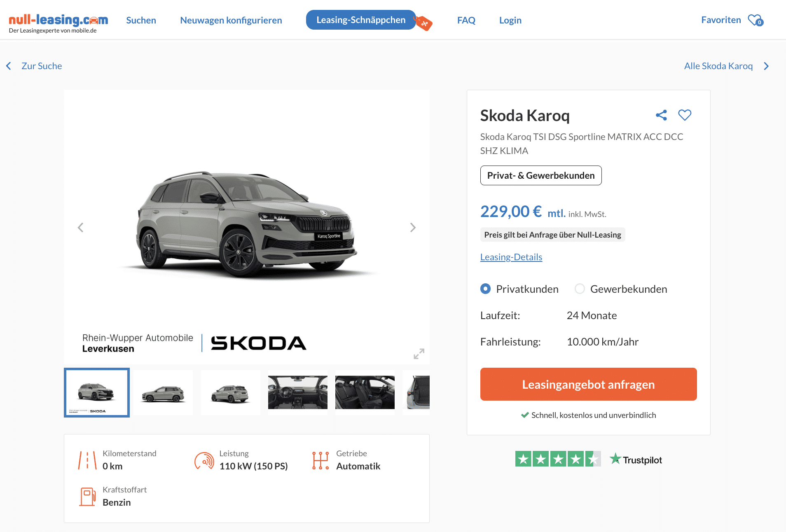Select seats interior thumbnail
786x532 pixels.
(365, 392)
